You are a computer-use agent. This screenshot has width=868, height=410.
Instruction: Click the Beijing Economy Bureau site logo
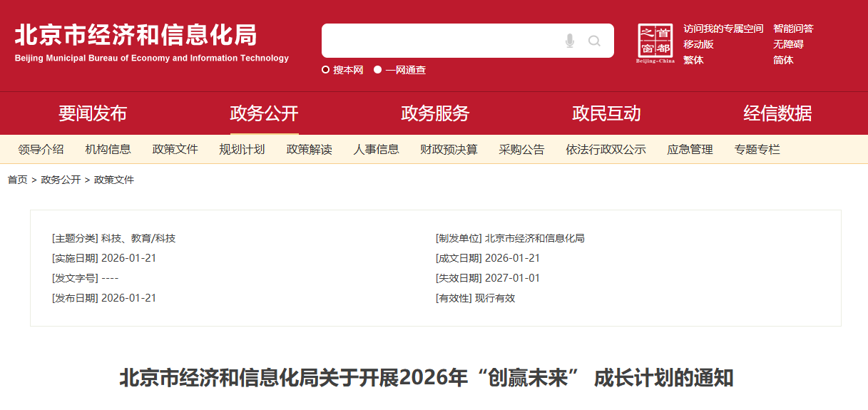[x=151, y=43]
